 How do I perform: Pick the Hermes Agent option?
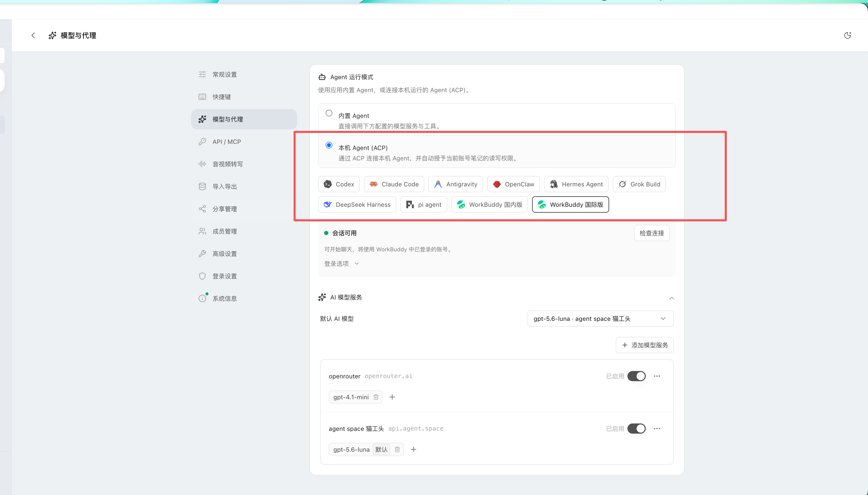click(576, 184)
